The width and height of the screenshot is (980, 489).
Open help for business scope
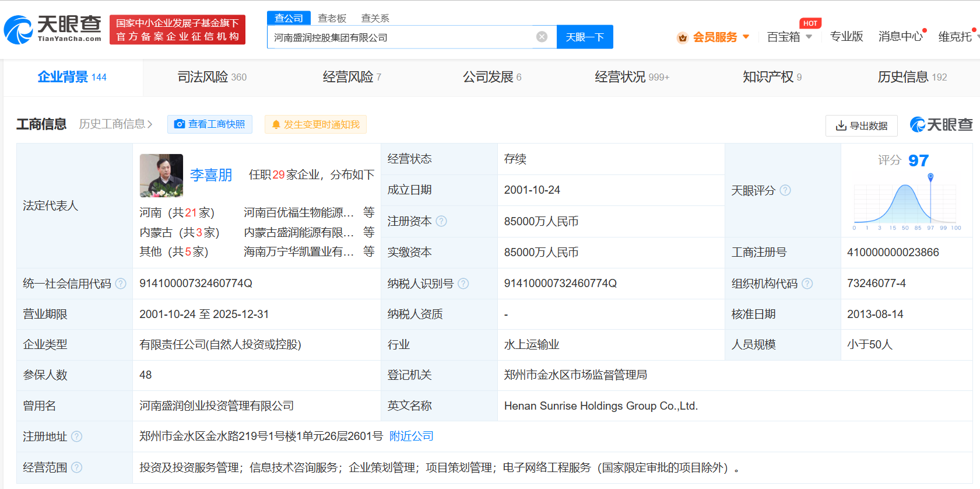(x=76, y=467)
